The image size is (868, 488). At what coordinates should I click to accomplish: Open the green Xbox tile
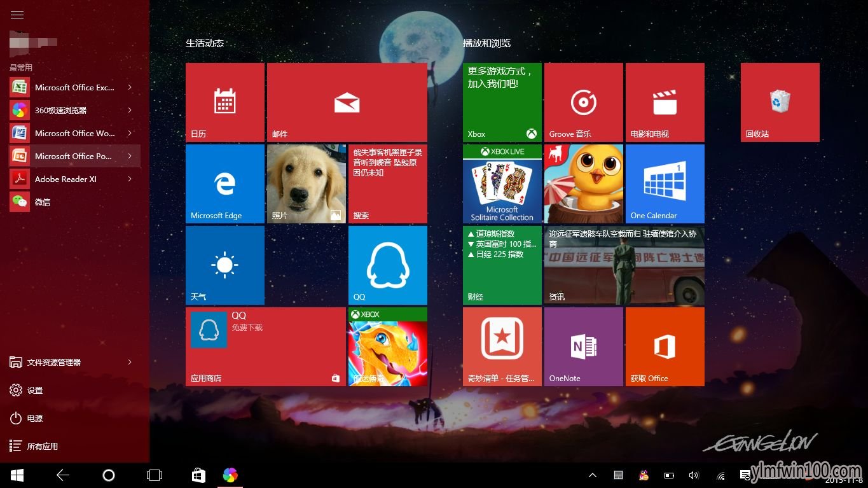(x=502, y=102)
